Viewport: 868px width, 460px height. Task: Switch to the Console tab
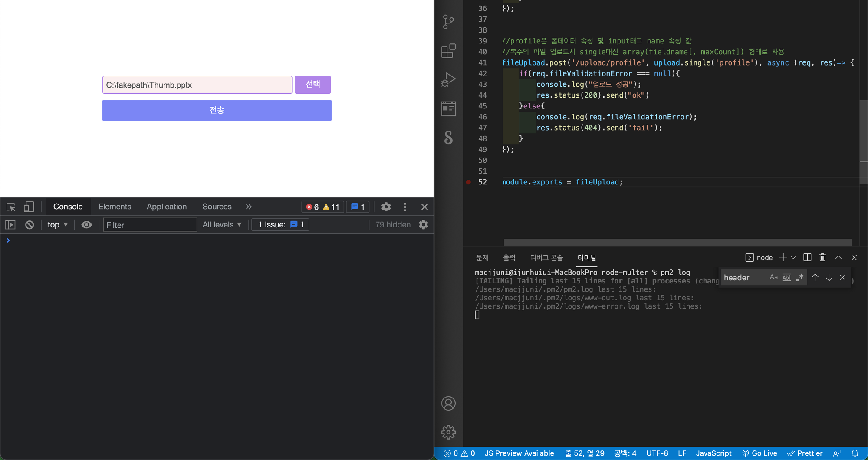[68, 207]
